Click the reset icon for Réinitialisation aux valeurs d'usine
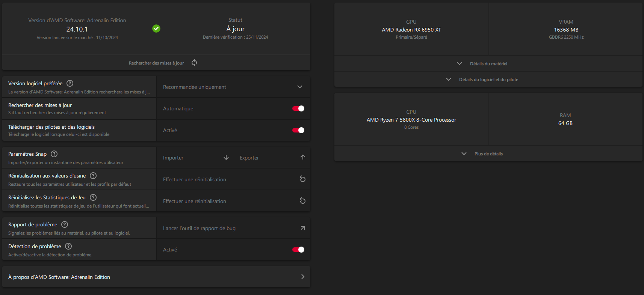 302,179
